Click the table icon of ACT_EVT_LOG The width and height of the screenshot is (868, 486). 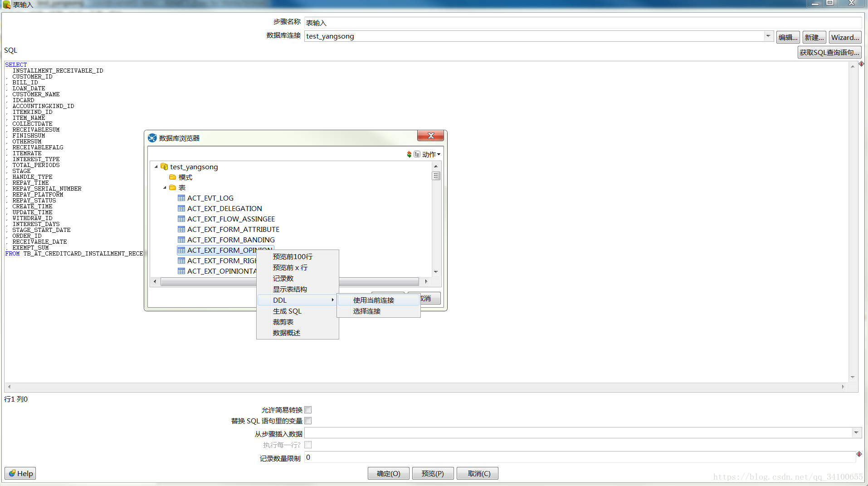click(181, 198)
